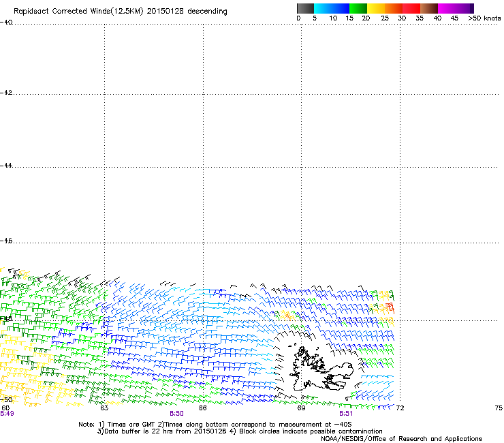Click the brown 35-40 knots legend swatch
The width and height of the screenshot is (504, 443).
[429, 8]
